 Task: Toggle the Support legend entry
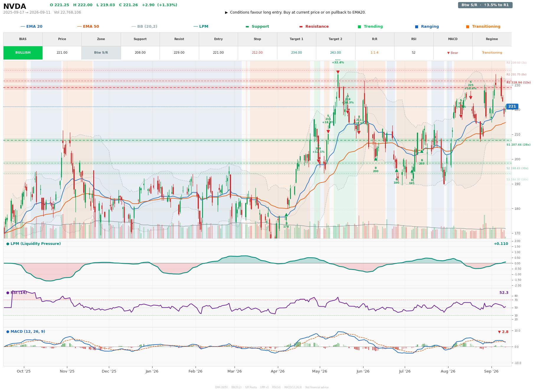point(257,27)
